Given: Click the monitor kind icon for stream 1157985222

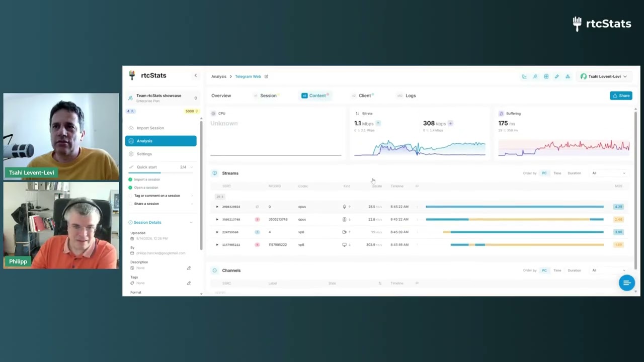Looking at the screenshot, I should (345, 245).
